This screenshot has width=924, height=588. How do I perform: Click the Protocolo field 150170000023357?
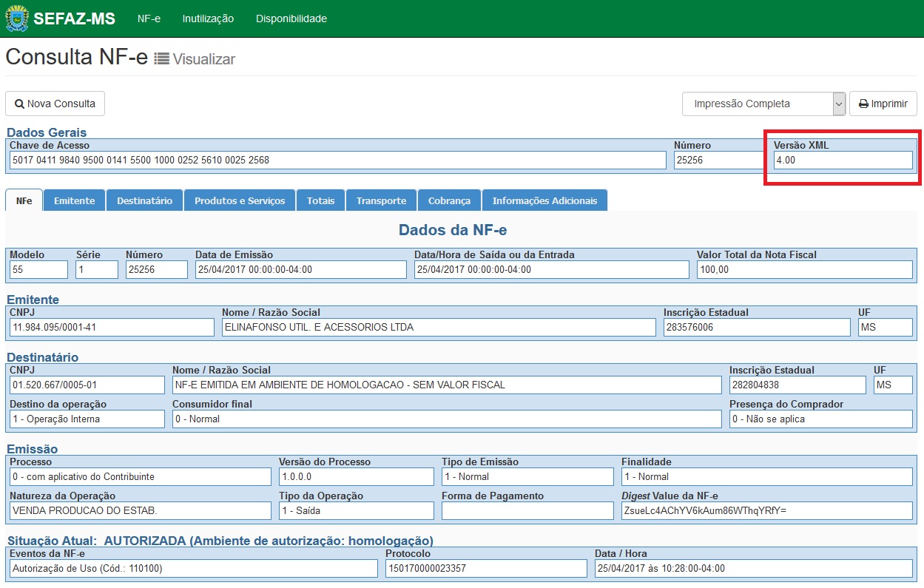(486, 568)
